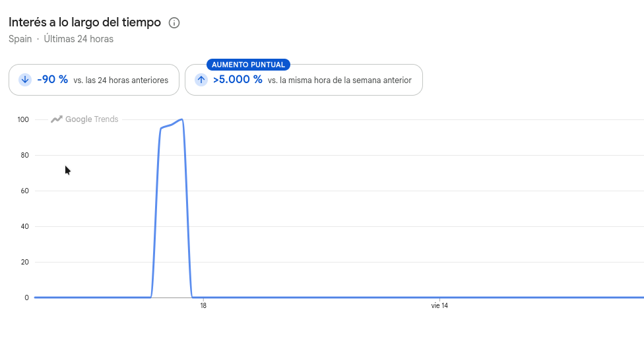Click the vie 14 tick on the time axis
The image size is (644, 343).
coord(439,305)
